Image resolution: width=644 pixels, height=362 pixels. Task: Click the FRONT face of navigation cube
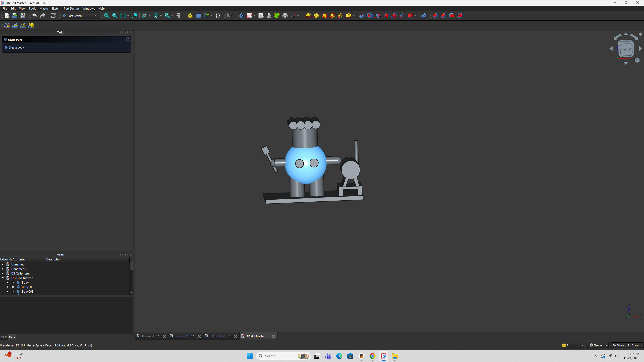[626, 50]
